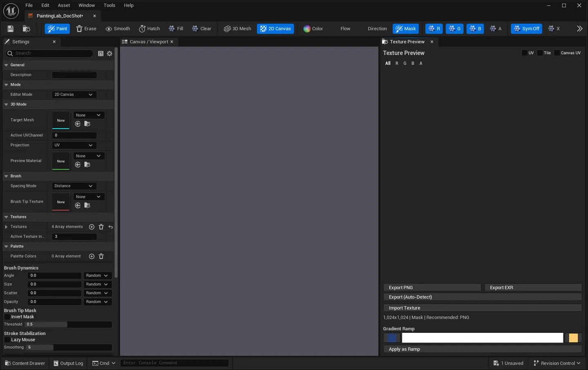The width and height of the screenshot is (588, 370).
Task: Open the Color picker tool
Action: [313, 29]
